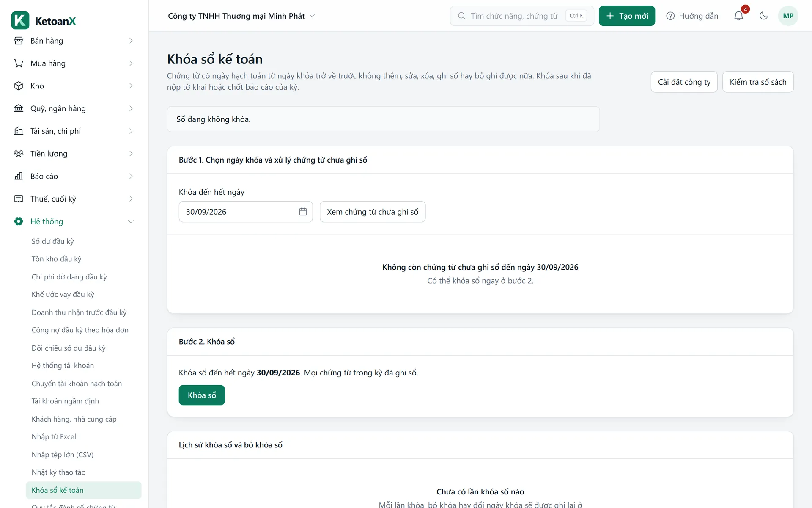Click the Tiền lương people icon
The image size is (812, 508).
pyautogui.click(x=19, y=154)
